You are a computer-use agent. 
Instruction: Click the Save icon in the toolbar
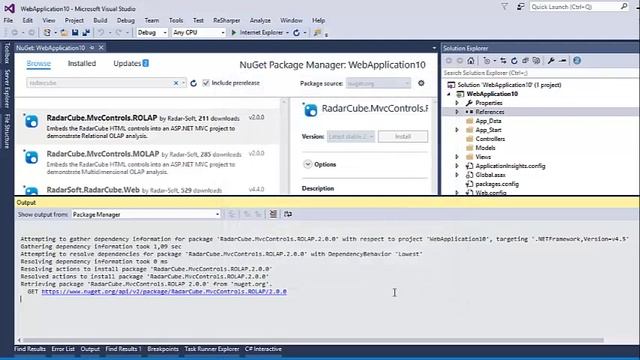(75, 32)
